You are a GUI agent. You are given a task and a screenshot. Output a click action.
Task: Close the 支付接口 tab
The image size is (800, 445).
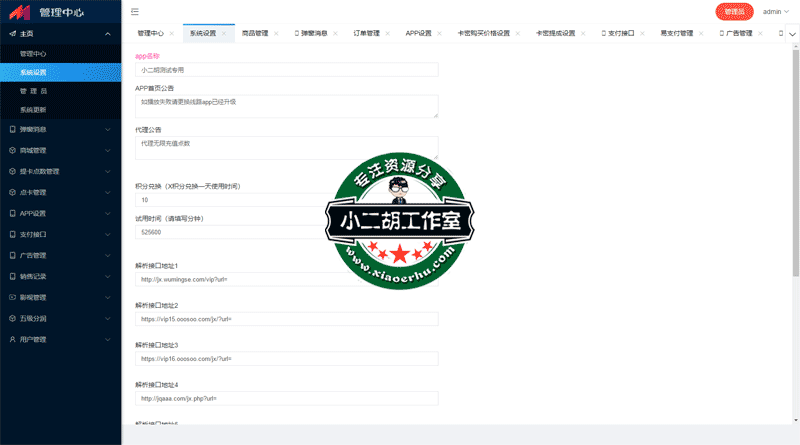(642, 34)
